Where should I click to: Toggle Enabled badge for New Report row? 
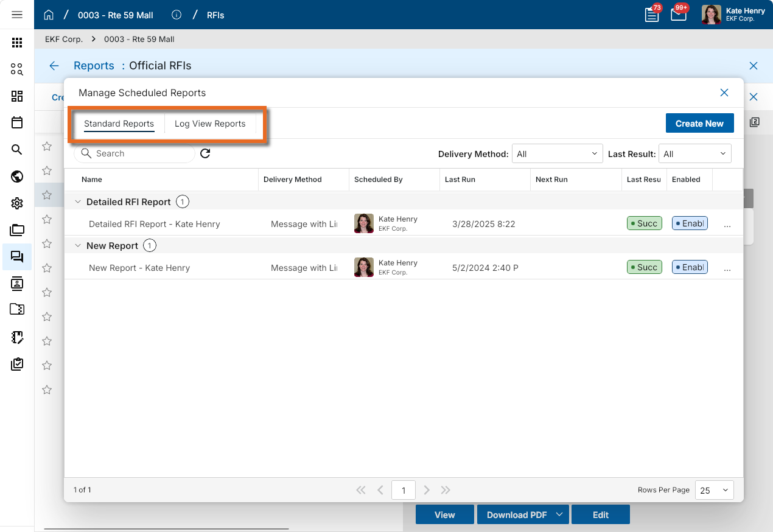(x=690, y=267)
